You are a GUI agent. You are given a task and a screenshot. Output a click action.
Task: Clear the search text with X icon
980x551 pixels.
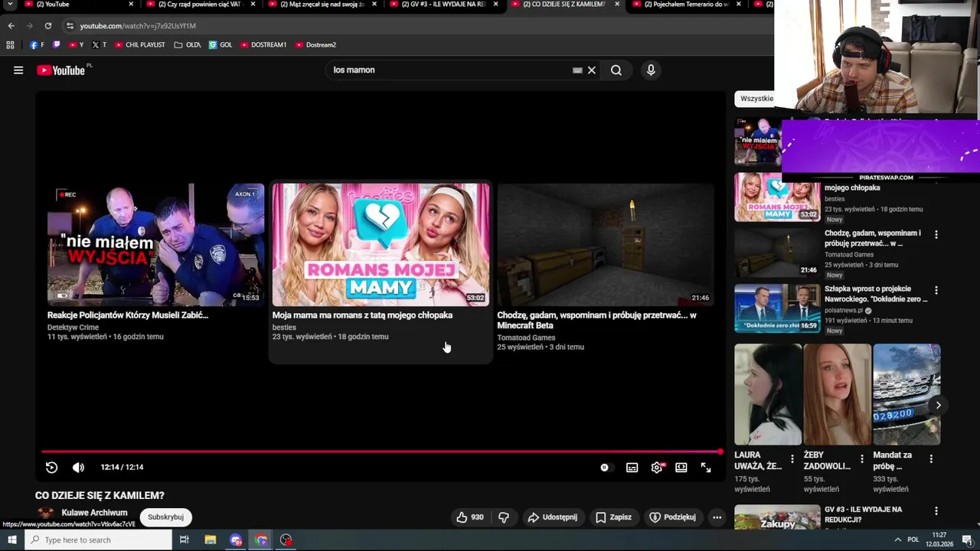[x=591, y=70]
